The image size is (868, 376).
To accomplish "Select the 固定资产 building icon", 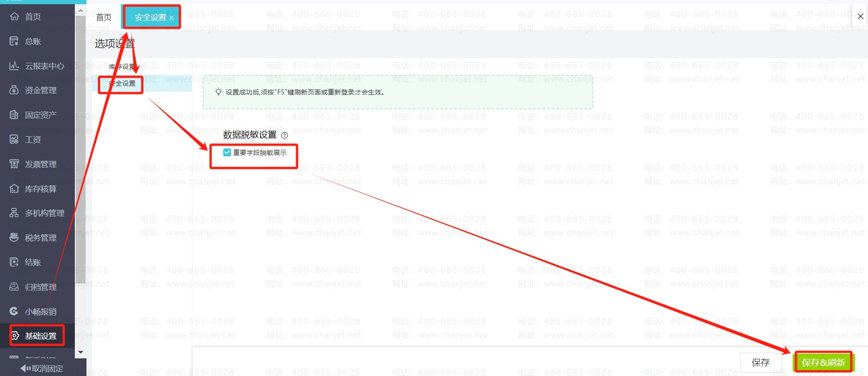I will 14,115.
